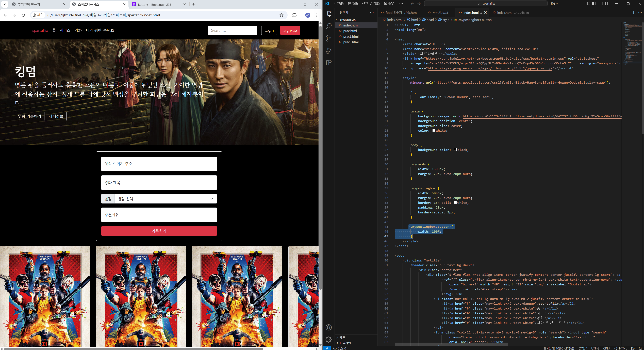Click the 내가 찜한 콘텐츠 nav link
Image resolution: width=644 pixels, height=350 pixels.
coord(100,30)
